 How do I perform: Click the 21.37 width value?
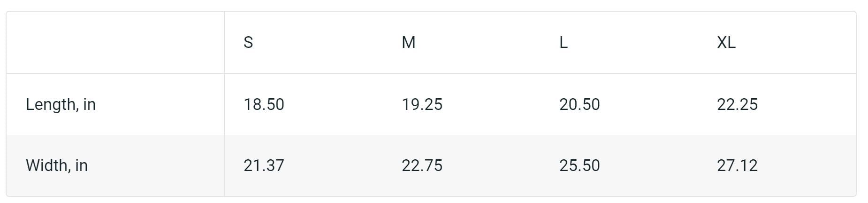pyautogui.click(x=264, y=165)
